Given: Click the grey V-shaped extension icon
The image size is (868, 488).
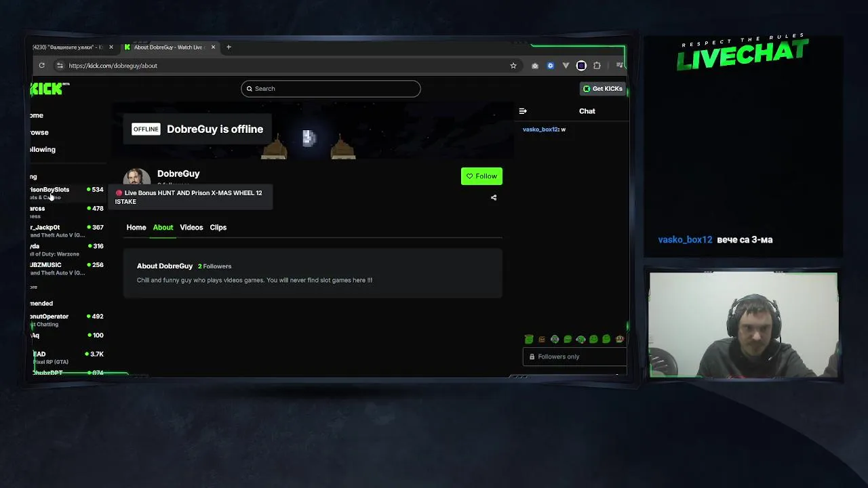Looking at the screenshot, I should 566,66.
